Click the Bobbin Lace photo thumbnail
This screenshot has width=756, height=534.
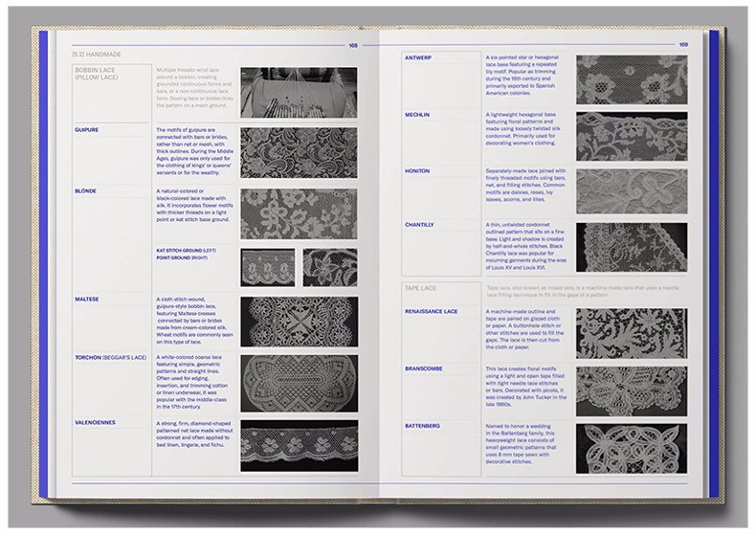(x=299, y=92)
